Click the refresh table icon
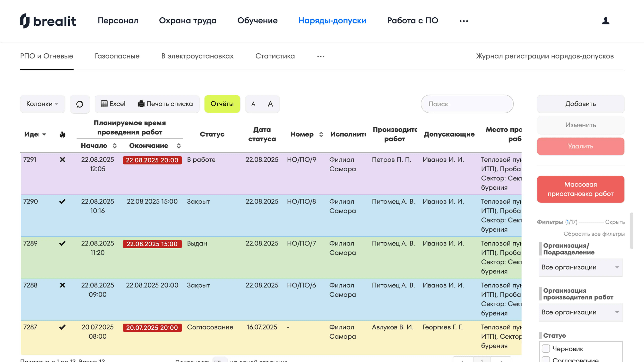 80,104
